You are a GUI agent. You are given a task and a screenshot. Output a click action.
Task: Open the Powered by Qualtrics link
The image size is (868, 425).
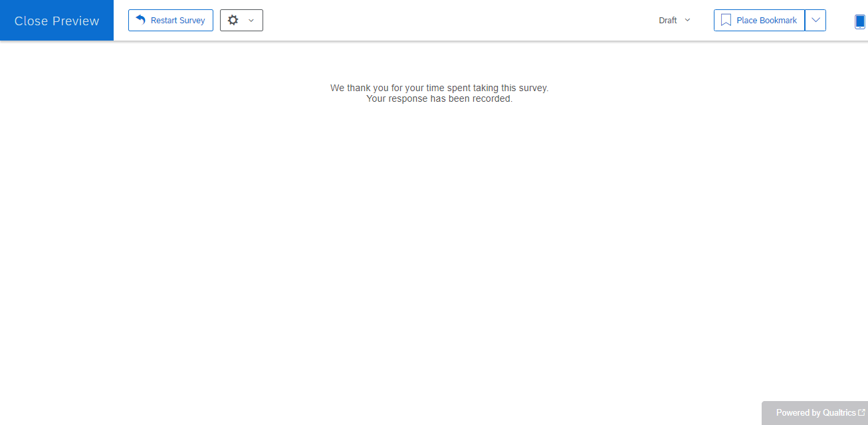pyautogui.click(x=815, y=413)
